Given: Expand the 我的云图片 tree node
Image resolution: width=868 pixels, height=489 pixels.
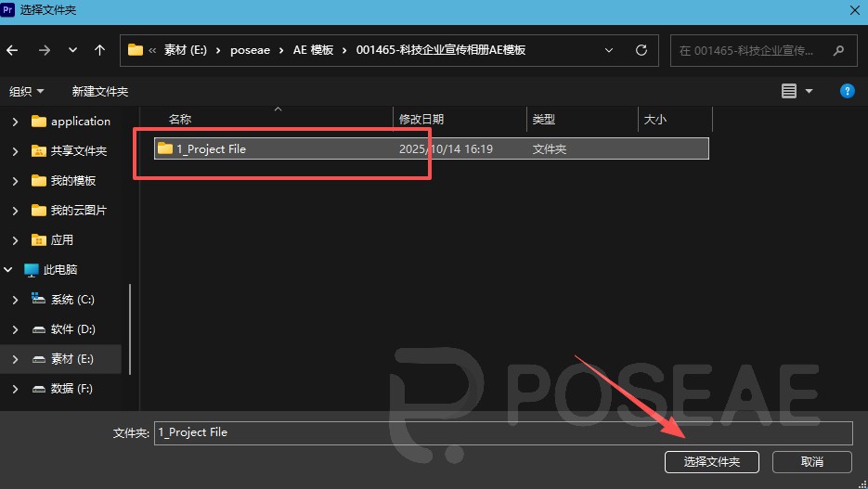Looking at the screenshot, I should click(x=15, y=211).
